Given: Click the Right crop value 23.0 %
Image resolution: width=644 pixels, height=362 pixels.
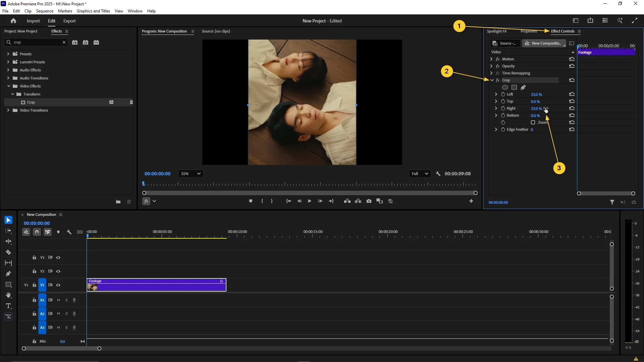Looking at the screenshot, I should click(536, 109).
